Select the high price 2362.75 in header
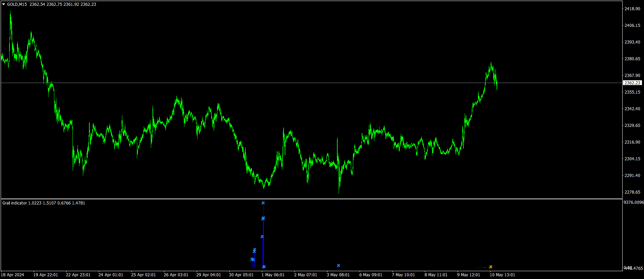The image size is (644, 279). [x=54, y=4]
